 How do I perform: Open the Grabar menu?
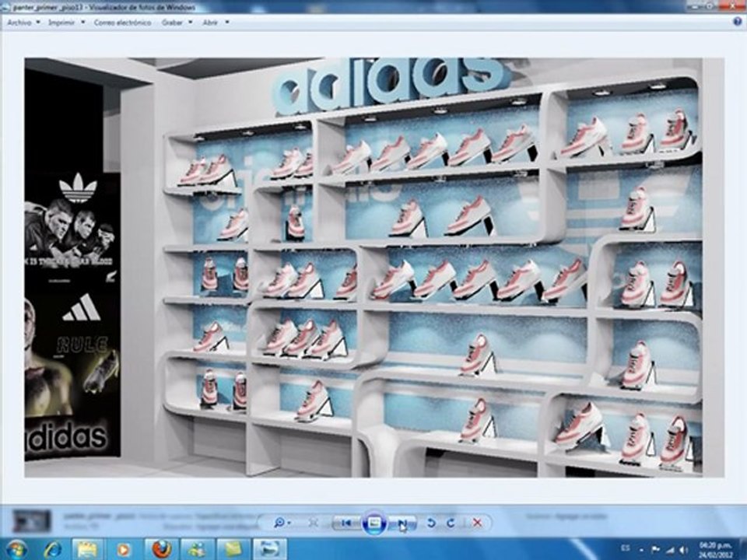coord(172,23)
